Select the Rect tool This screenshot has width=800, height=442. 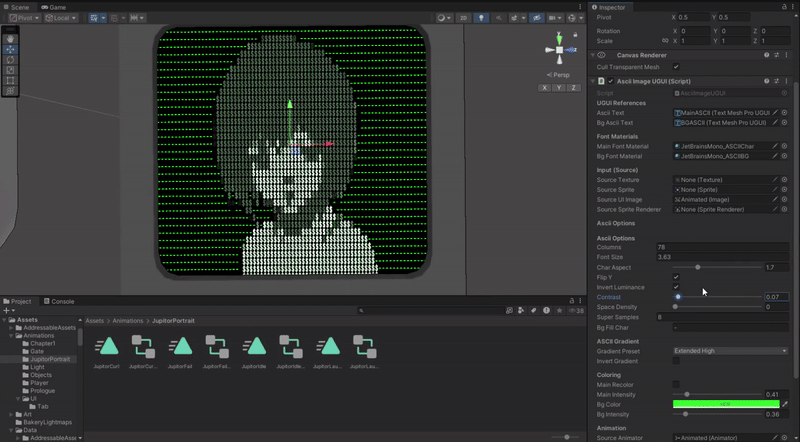tap(10, 81)
